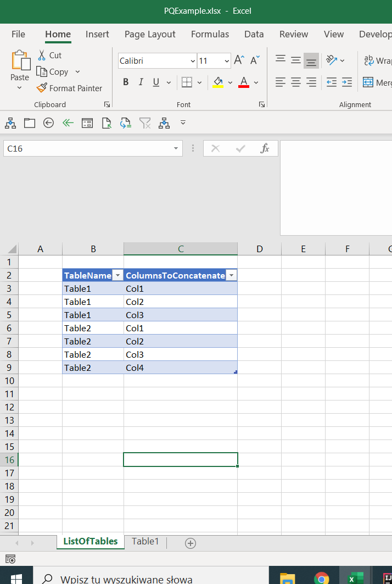Expand the Copy options arrow

tap(77, 71)
